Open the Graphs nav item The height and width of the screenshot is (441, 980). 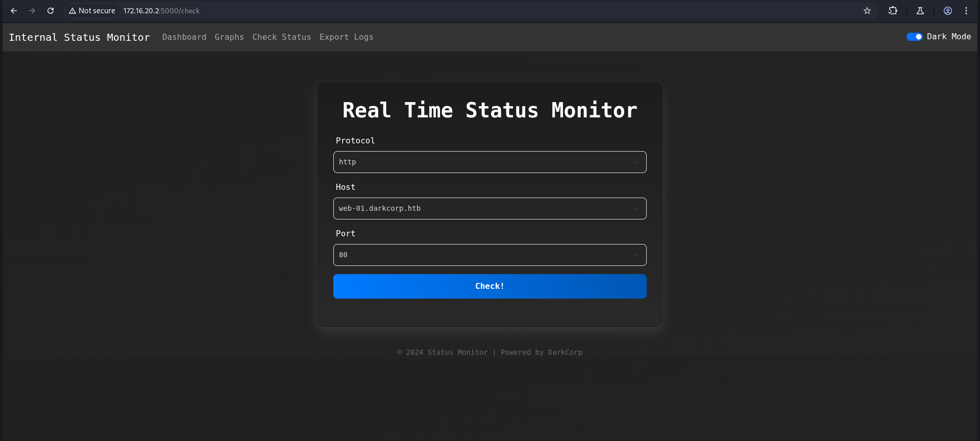[229, 37]
